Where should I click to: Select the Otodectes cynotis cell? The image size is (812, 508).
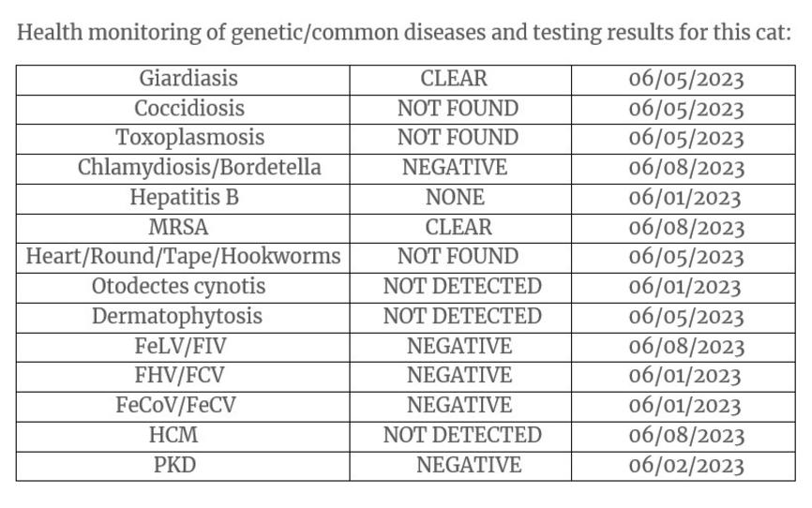pos(183,287)
